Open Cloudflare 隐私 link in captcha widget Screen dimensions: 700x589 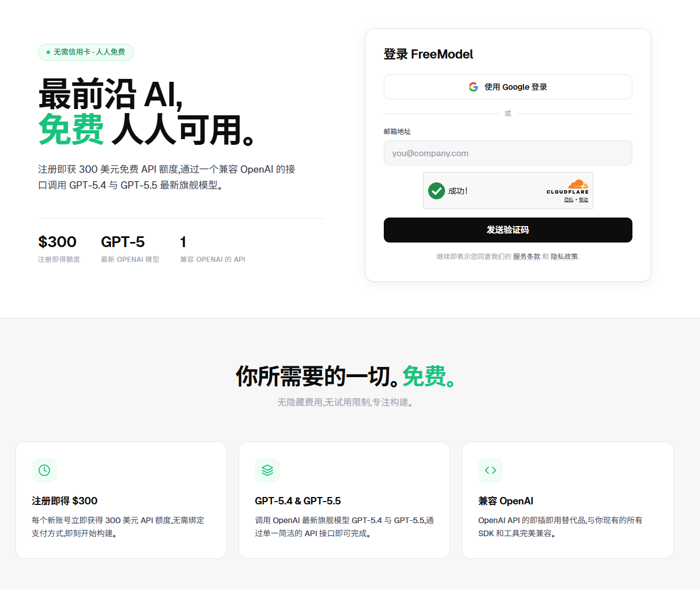(569, 200)
